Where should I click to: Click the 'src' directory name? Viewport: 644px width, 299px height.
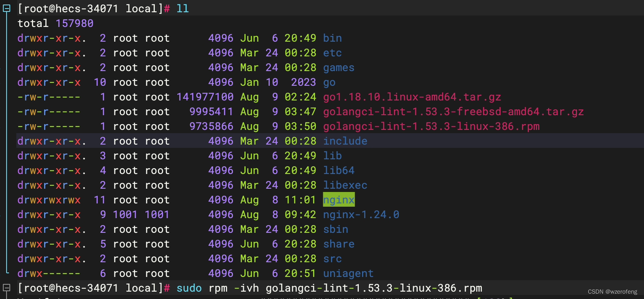click(x=333, y=259)
